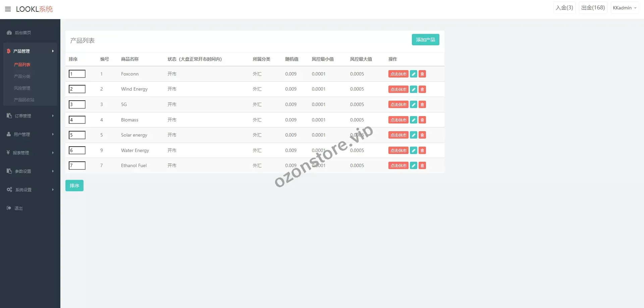Toggle market closed for Ethanol Fuel
The image size is (644, 308).
tap(398, 166)
